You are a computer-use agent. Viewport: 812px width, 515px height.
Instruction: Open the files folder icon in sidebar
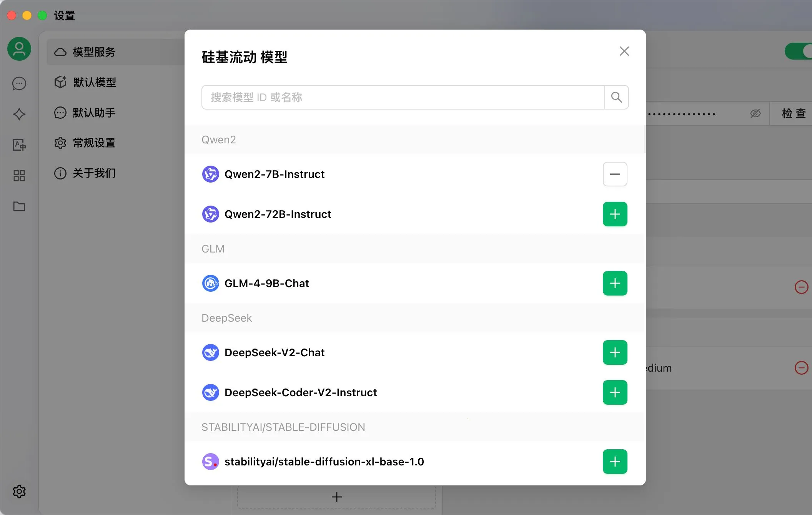click(19, 206)
